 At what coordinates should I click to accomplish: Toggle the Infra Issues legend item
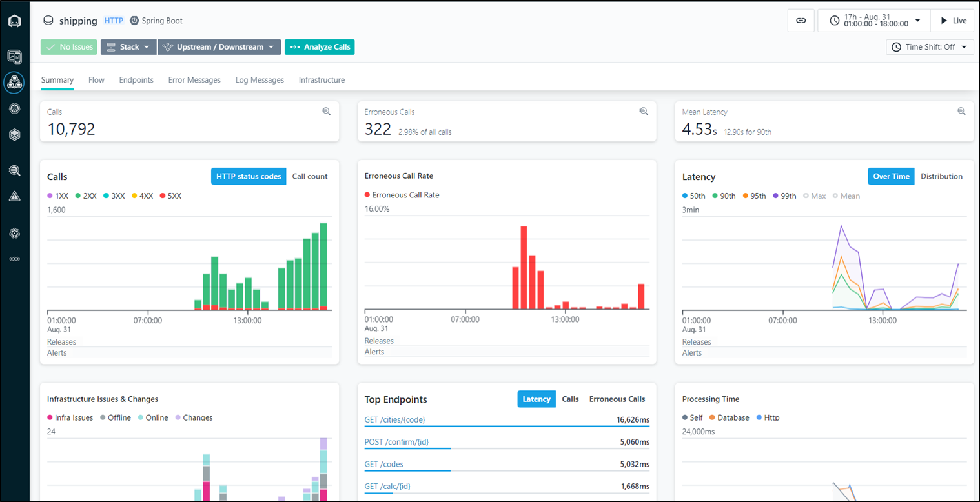click(70, 417)
